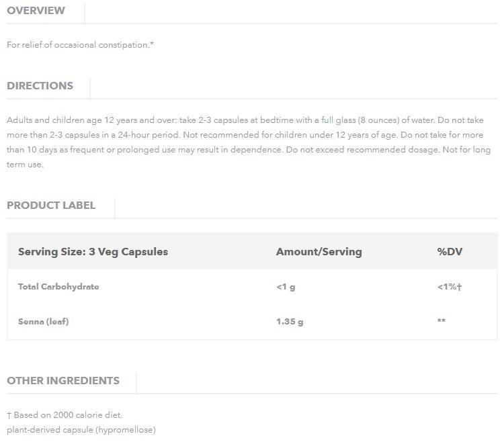Click the constipation relief overview text
The image size is (504, 442).
click(81, 45)
